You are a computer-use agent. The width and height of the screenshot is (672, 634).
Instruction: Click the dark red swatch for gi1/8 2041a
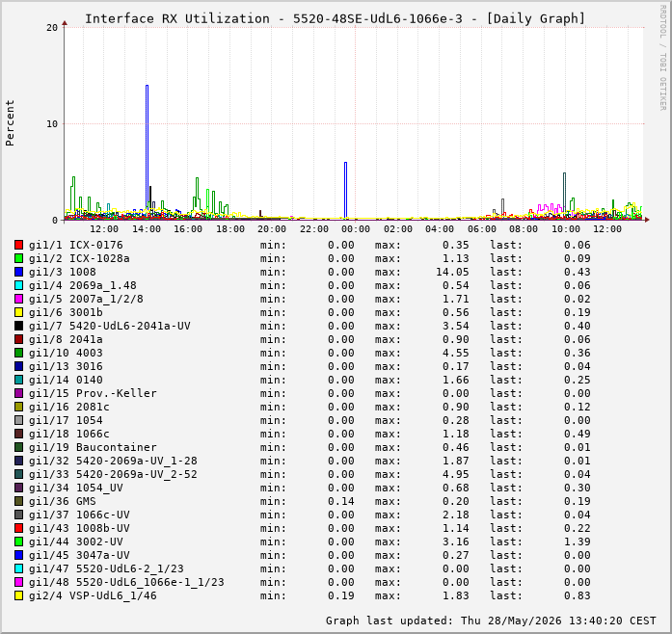coord(18,339)
